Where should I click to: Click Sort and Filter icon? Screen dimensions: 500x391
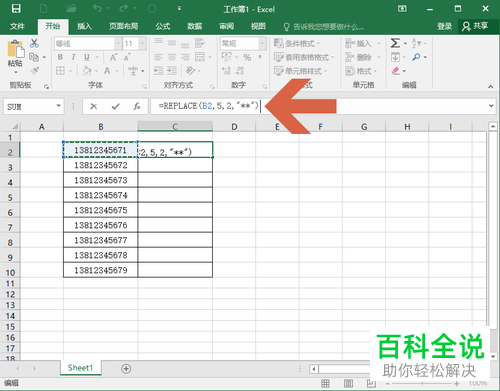[416, 43]
